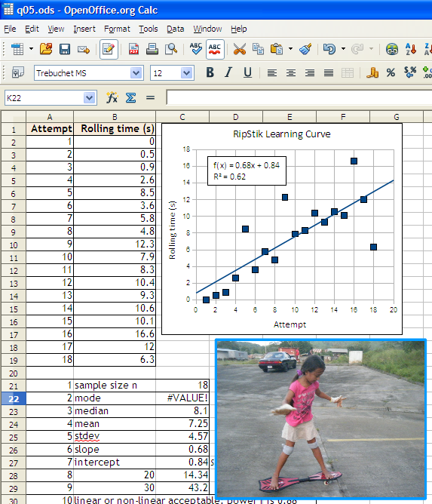Open the New document dropdown arrow
Viewport: 432px width, 504px height.
31,49
